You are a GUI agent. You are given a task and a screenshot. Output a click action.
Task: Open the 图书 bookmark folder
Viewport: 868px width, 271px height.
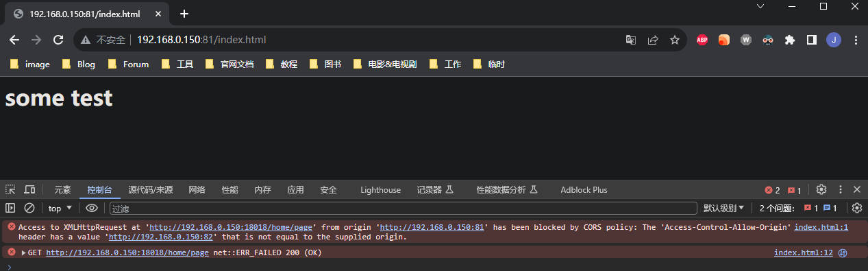(x=325, y=64)
